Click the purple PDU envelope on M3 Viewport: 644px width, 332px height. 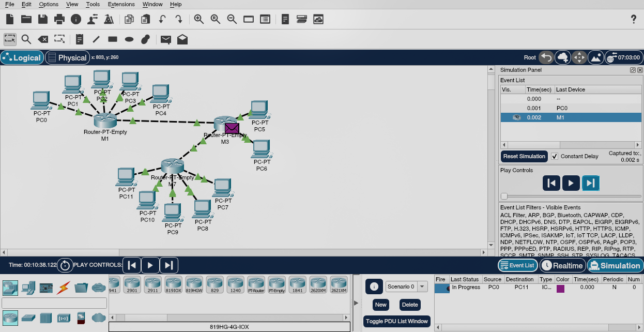[x=232, y=128]
